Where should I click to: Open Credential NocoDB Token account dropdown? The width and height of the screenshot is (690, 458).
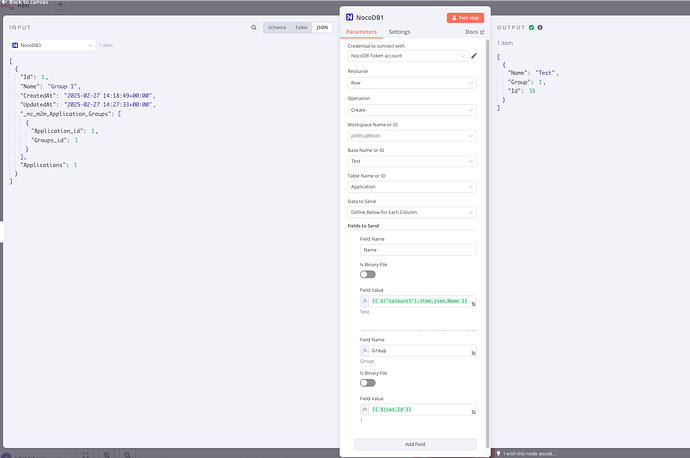pyautogui.click(x=408, y=56)
